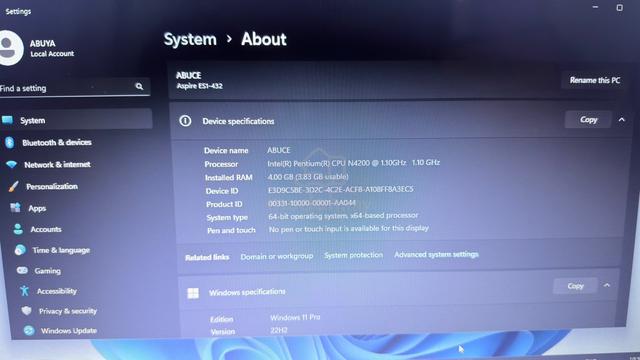Select the No pen or touch text
The height and width of the screenshot is (360, 640).
coord(349,229)
